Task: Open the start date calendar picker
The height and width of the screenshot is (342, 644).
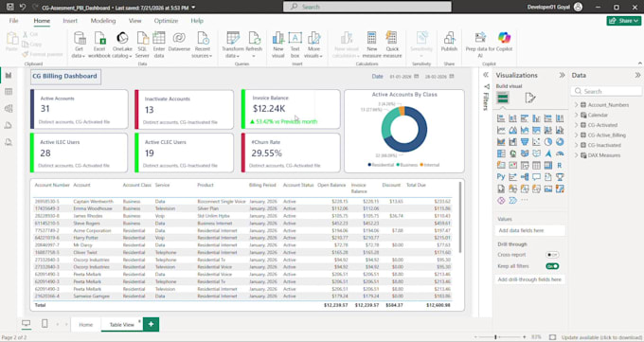Action: coord(417,77)
